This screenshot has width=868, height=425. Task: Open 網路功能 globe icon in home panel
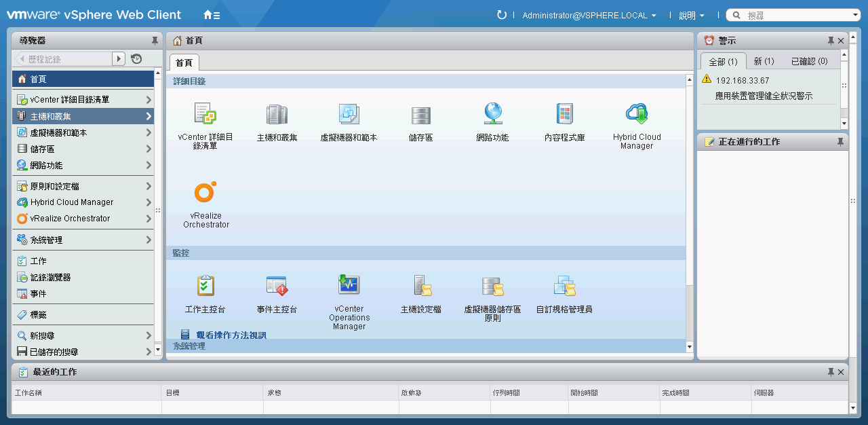[x=492, y=114]
